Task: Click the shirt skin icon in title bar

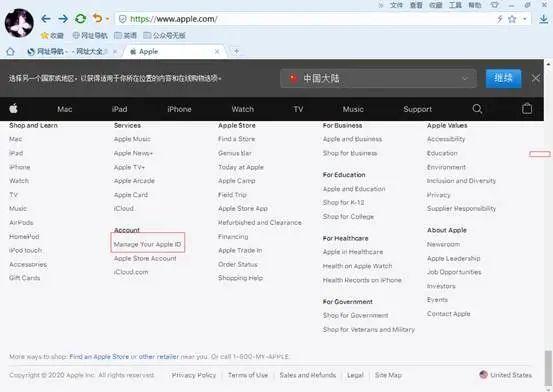Action: (x=494, y=5)
